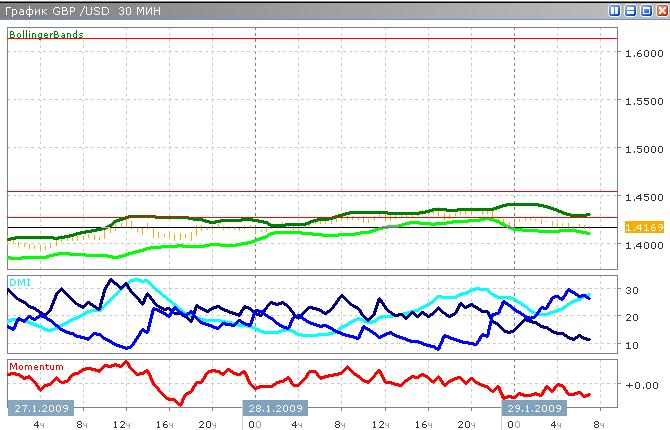
Task: Select the DMI indicator label
Action: click(20, 283)
